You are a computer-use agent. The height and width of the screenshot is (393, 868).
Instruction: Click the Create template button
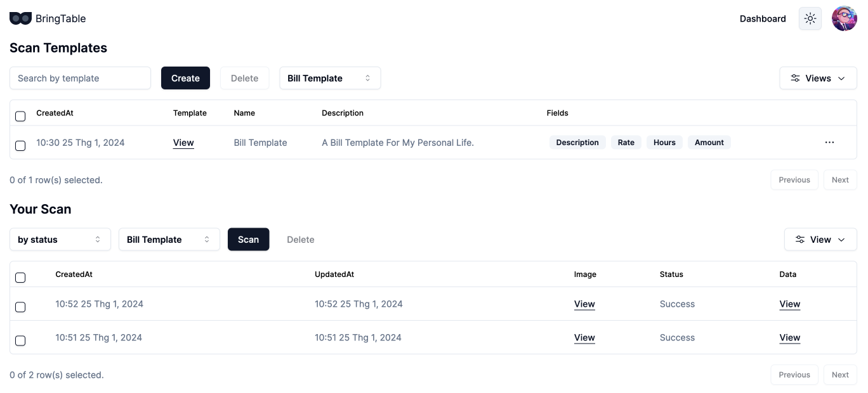click(185, 79)
